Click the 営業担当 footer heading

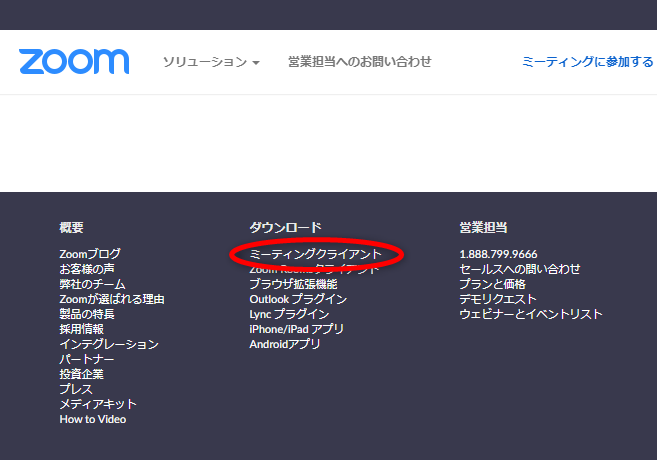click(x=483, y=227)
